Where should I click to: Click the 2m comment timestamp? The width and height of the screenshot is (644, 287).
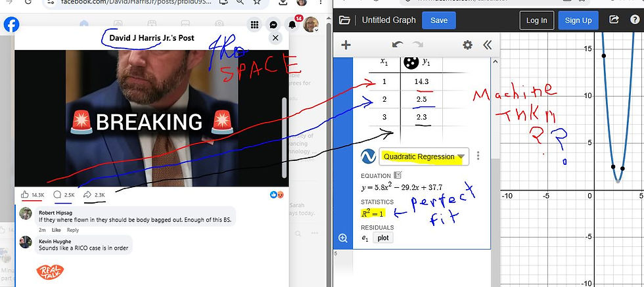(x=42, y=230)
